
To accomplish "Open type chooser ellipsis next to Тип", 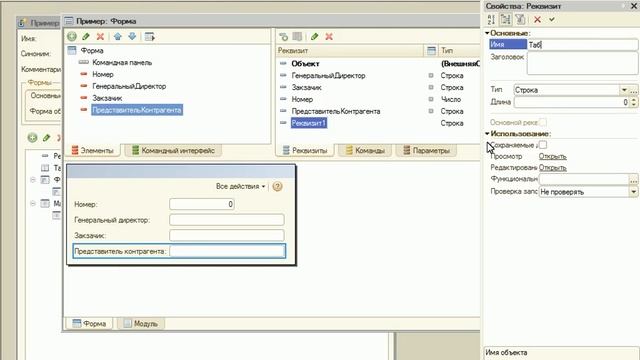I will coord(633,90).
